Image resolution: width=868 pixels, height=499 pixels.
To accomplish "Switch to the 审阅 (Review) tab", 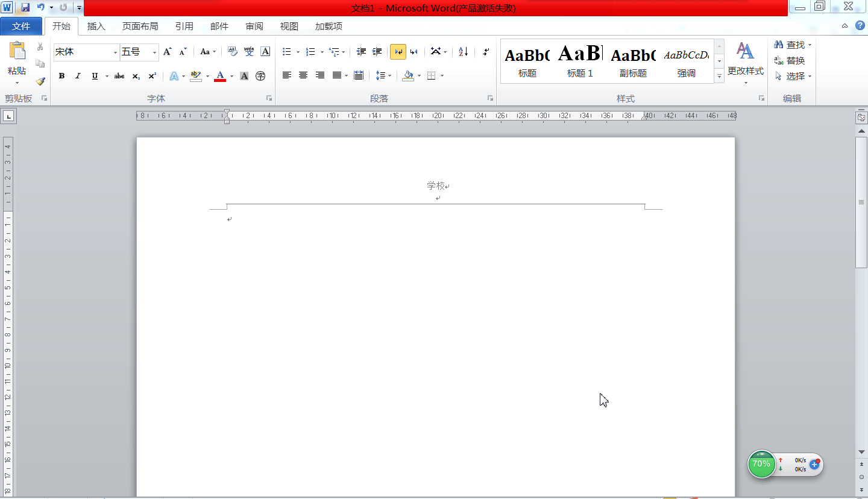I will pyautogui.click(x=254, y=26).
